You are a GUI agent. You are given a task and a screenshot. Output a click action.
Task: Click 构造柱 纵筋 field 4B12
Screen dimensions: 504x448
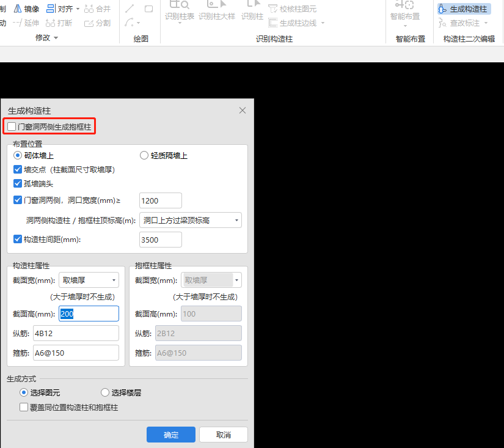point(76,334)
